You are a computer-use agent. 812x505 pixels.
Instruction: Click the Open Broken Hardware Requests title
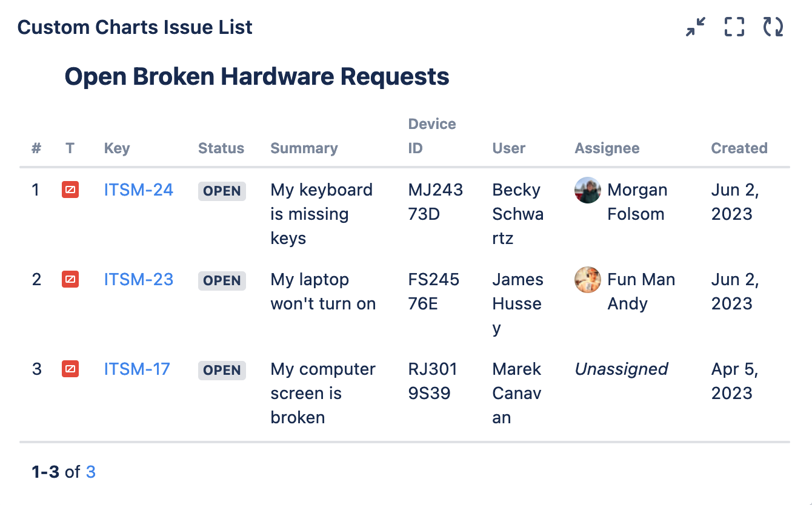(x=257, y=76)
